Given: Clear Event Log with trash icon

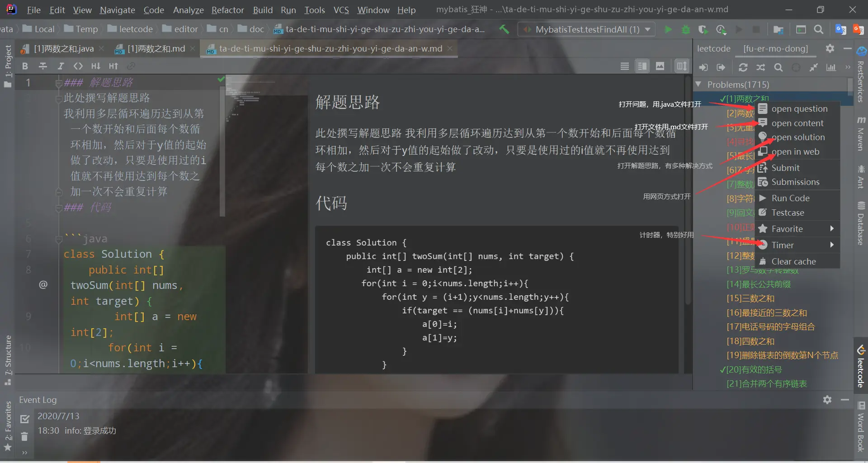Looking at the screenshot, I should tap(24, 436).
